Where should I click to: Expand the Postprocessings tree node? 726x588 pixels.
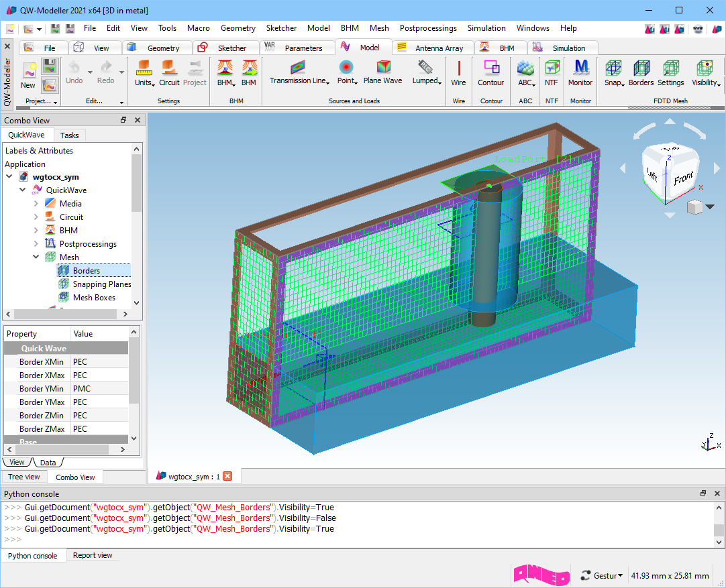pos(36,243)
